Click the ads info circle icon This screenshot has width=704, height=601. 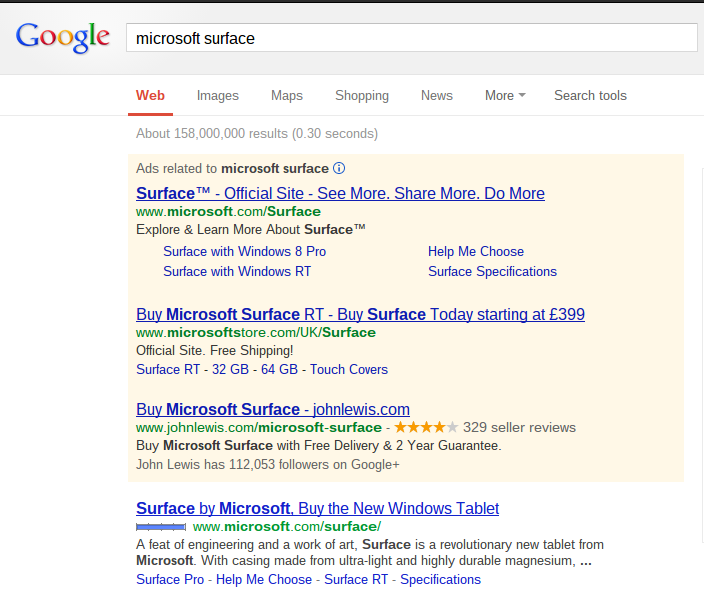[339, 168]
